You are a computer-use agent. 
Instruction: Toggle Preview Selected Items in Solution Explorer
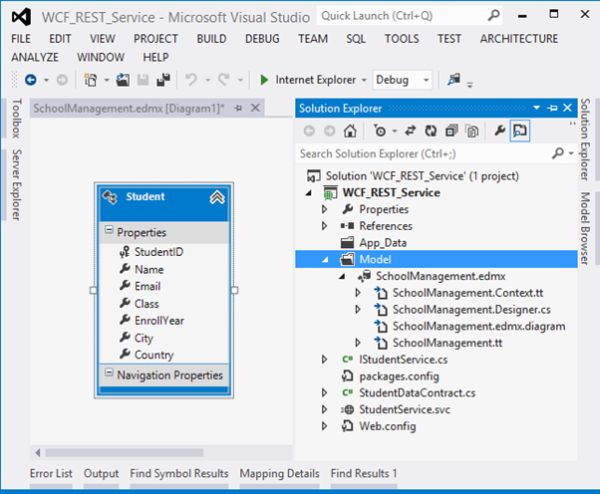[x=520, y=131]
